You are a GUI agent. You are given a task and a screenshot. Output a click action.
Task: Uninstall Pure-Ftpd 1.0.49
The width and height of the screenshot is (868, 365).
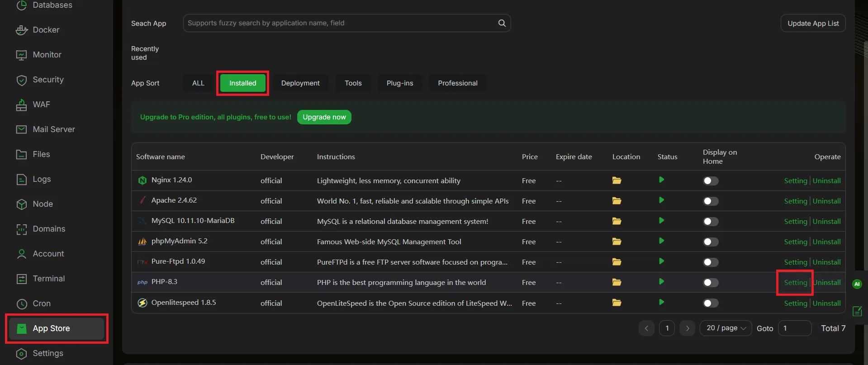point(827,262)
